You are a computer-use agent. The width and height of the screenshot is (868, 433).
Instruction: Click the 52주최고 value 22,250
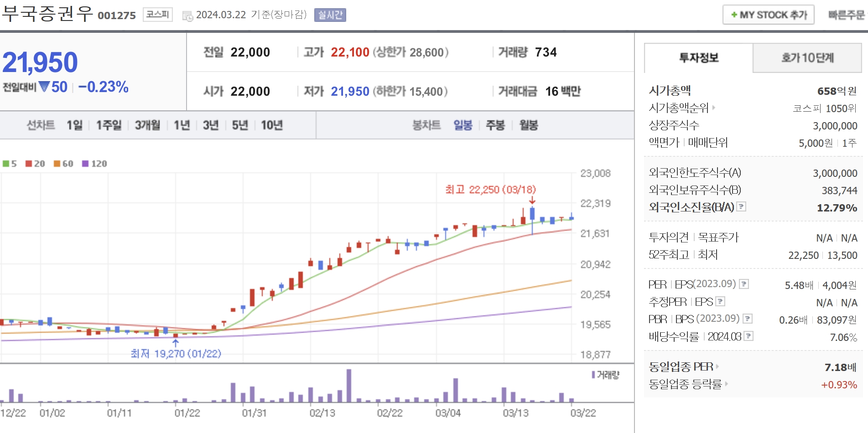(x=804, y=255)
